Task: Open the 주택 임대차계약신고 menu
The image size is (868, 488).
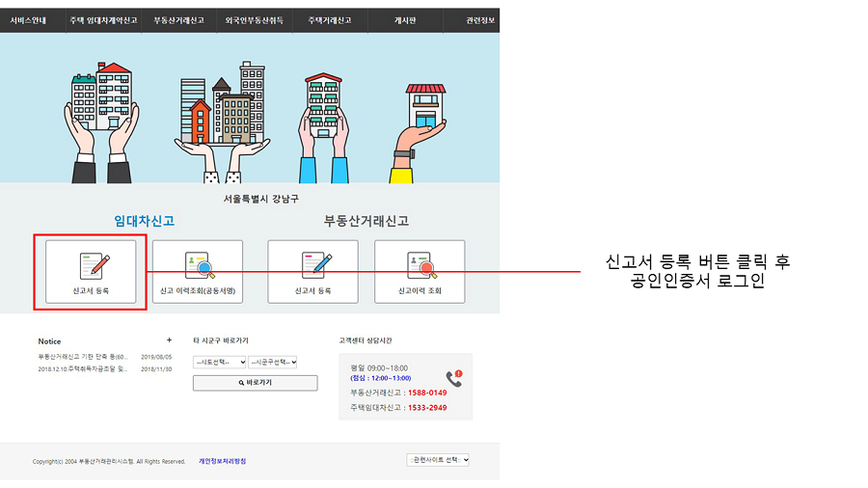Action: click(103, 19)
